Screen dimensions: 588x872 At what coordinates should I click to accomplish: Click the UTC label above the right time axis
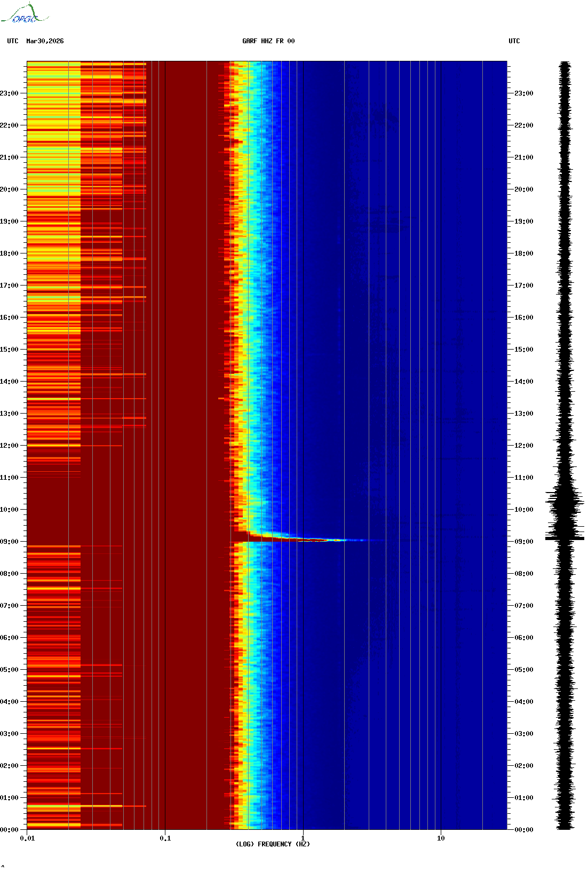tap(514, 41)
